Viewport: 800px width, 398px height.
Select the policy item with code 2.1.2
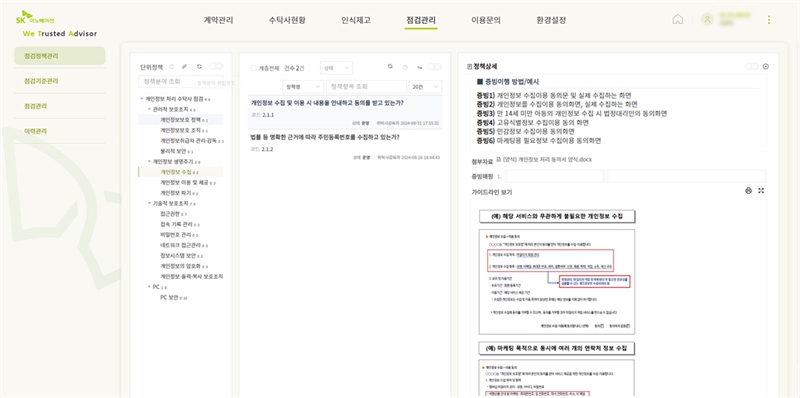pos(345,147)
